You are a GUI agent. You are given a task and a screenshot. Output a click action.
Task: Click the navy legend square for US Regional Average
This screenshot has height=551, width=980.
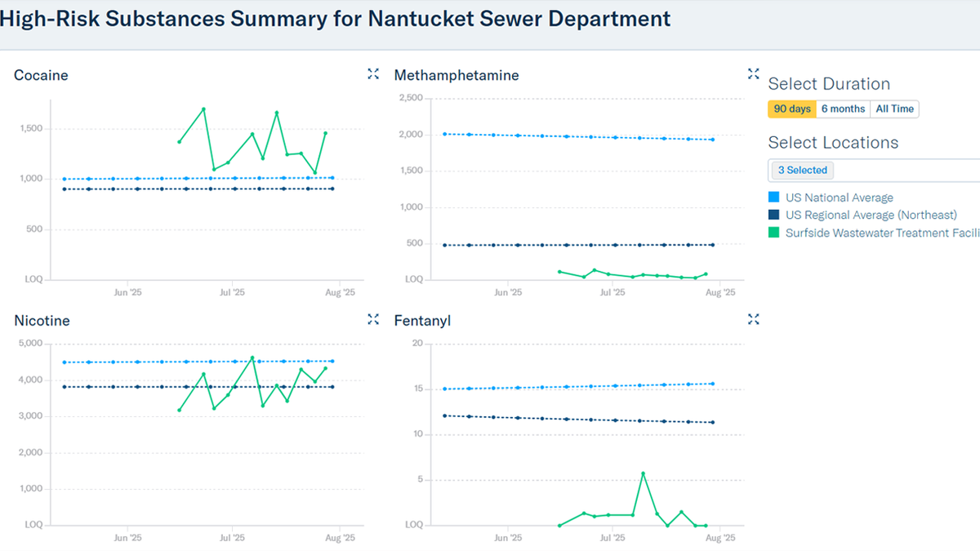(x=773, y=215)
